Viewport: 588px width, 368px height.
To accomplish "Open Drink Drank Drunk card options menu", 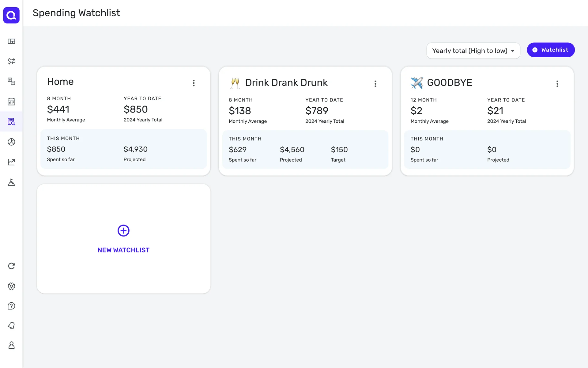I will tap(375, 84).
